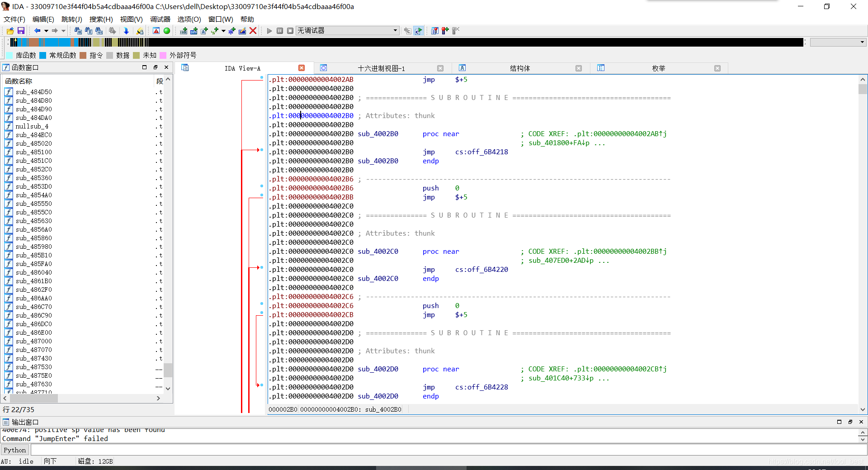Switch to the 十六进制视图-1 tab
The image size is (868, 470).
click(381, 68)
